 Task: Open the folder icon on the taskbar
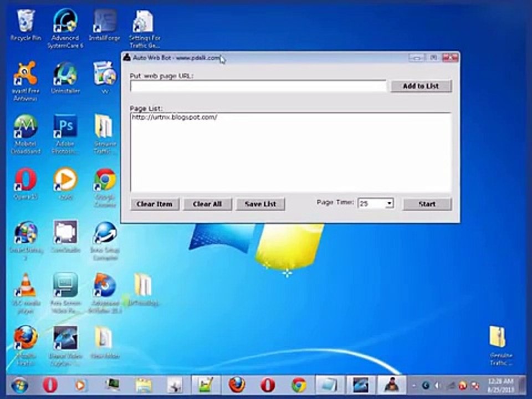tap(144, 386)
